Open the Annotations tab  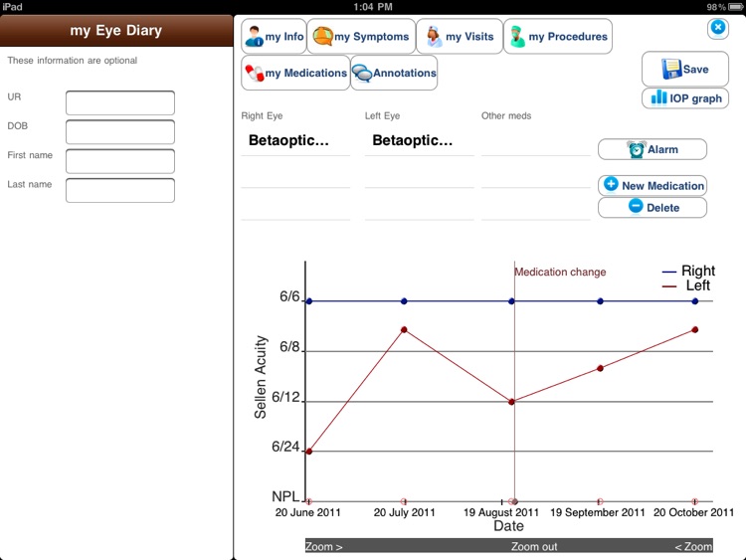pyautogui.click(x=394, y=73)
